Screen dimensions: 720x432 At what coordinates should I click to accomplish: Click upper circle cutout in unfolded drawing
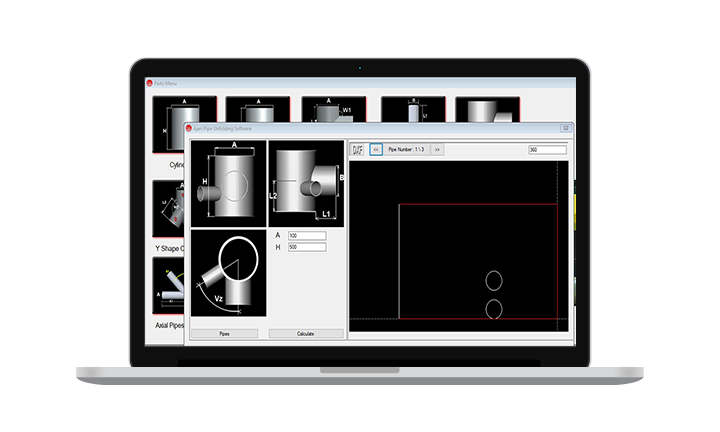point(494,281)
